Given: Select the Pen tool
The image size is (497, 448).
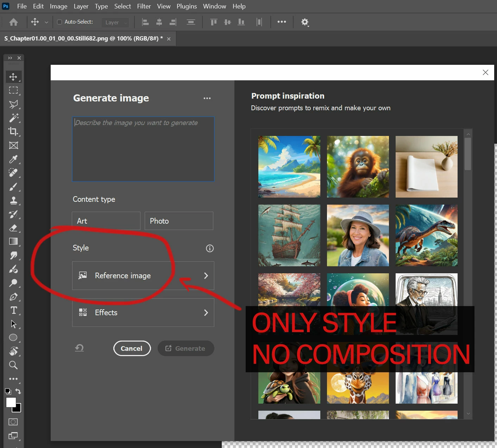Looking at the screenshot, I should [13, 297].
